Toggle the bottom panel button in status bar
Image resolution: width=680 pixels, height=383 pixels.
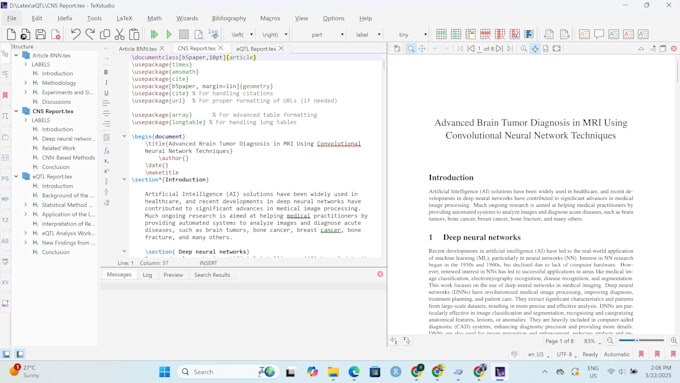20,354
